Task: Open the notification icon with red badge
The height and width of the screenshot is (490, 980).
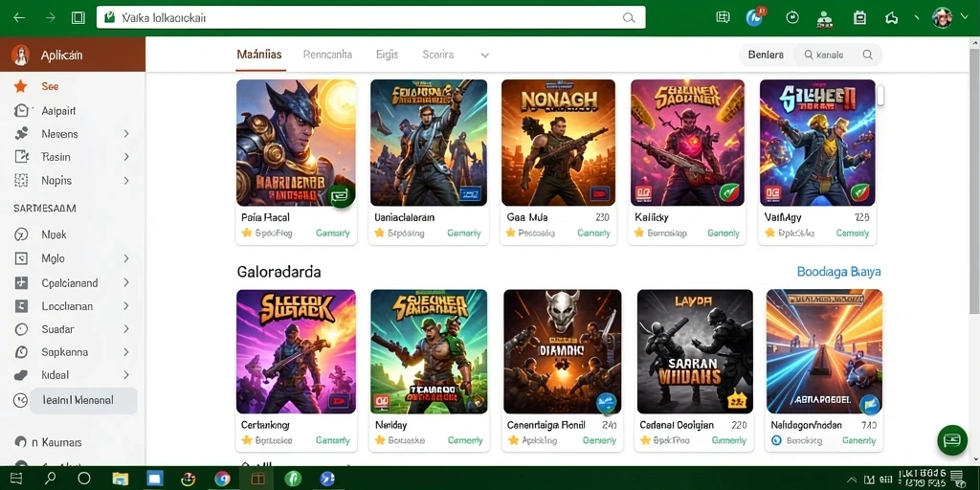Action: coord(756,16)
